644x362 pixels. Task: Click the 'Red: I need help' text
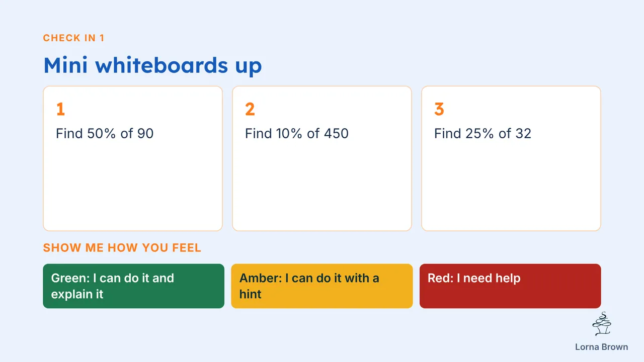474,278
